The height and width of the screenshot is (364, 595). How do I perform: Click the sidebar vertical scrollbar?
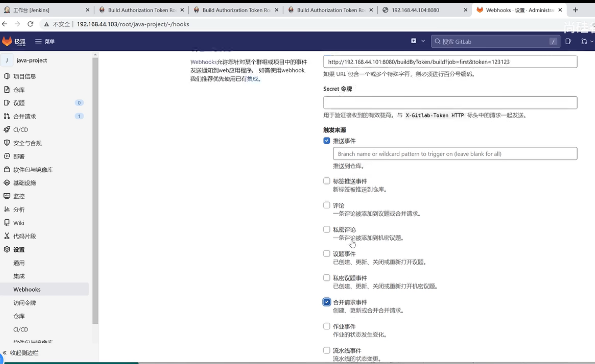click(x=95, y=190)
